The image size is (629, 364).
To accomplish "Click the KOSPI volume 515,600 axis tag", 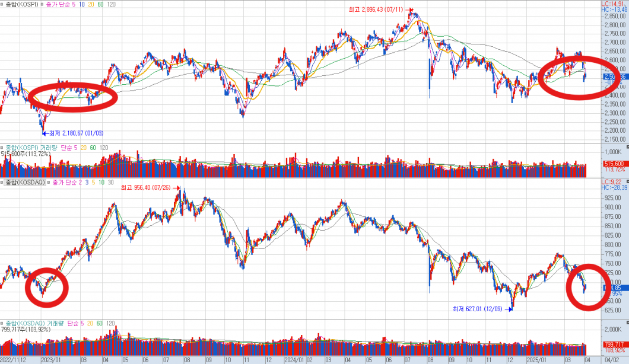I will (615, 164).
